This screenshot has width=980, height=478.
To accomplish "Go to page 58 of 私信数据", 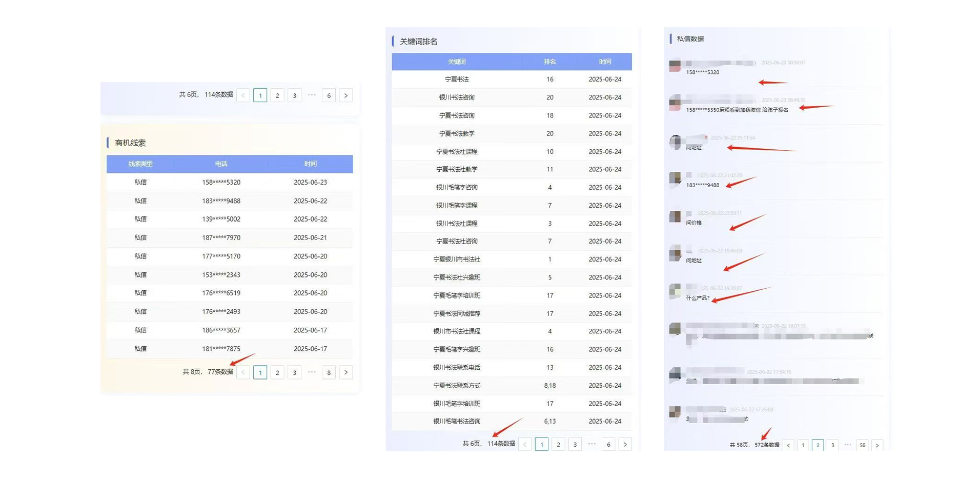I will coord(862,445).
